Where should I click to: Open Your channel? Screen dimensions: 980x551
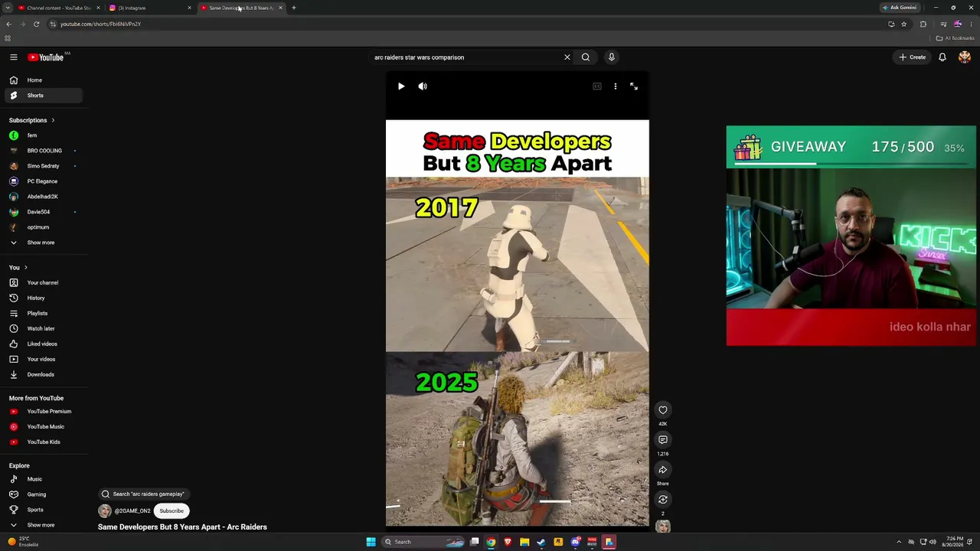(44, 283)
